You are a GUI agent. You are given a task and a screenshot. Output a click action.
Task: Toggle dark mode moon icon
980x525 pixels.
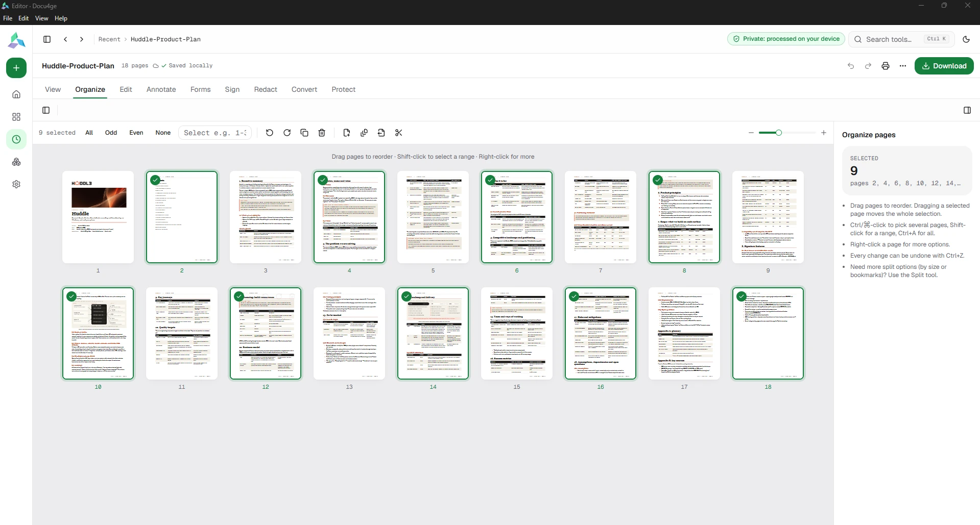point(966,39)
